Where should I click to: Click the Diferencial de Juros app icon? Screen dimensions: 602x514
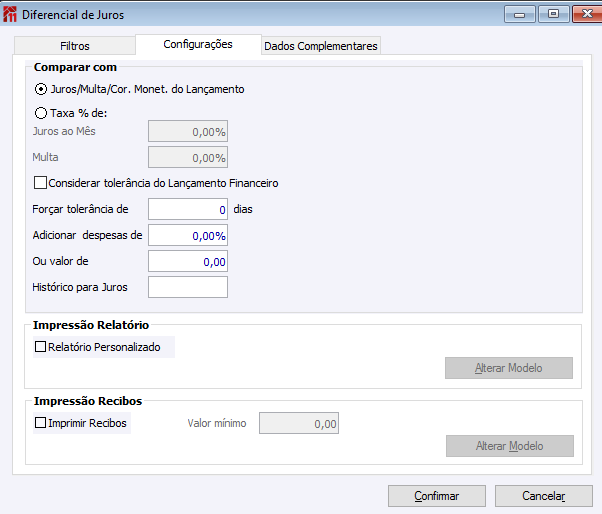pyautogui.click(x=10, y=14)
